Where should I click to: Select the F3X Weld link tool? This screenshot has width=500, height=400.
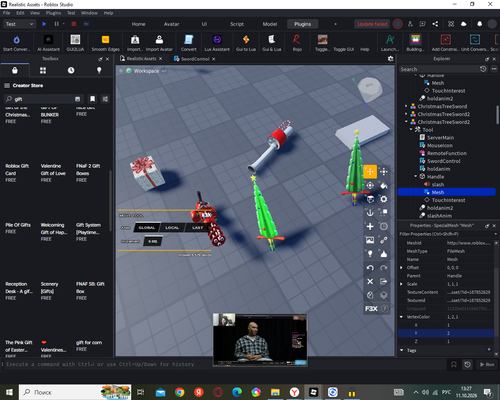[x=384, y=240]
